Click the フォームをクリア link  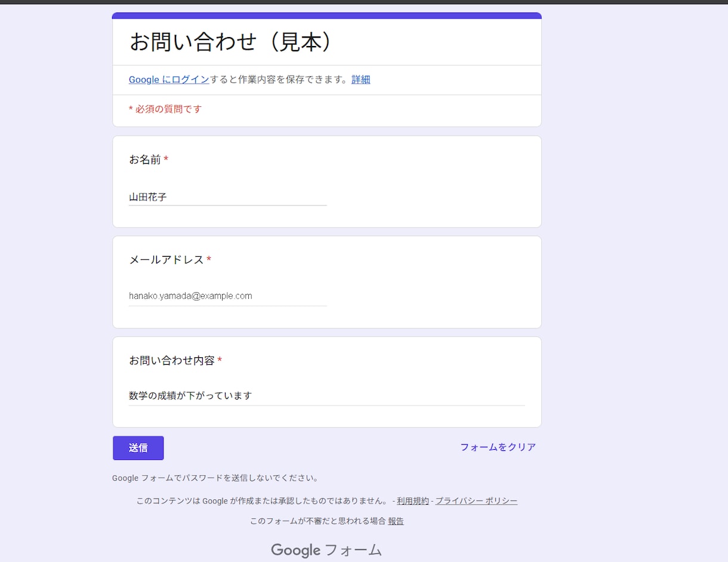pyautogui.click(x=498, y=447)
